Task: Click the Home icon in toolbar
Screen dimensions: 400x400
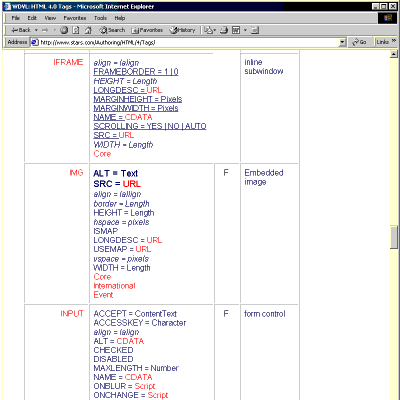Action: tap(88, 30)
